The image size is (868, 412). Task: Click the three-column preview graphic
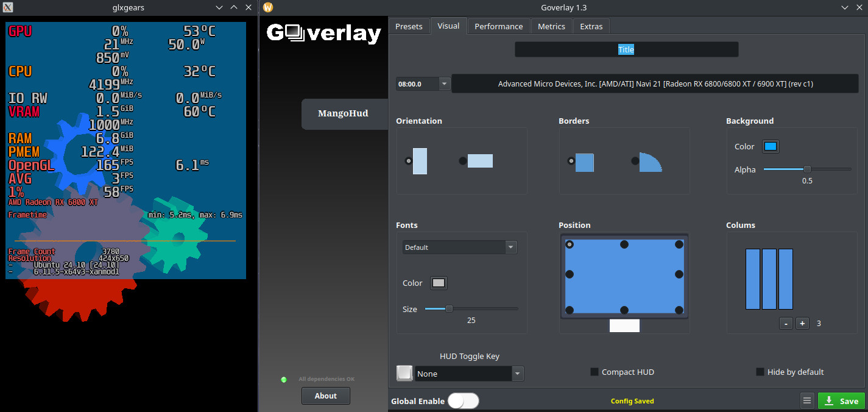coord(769,279)
